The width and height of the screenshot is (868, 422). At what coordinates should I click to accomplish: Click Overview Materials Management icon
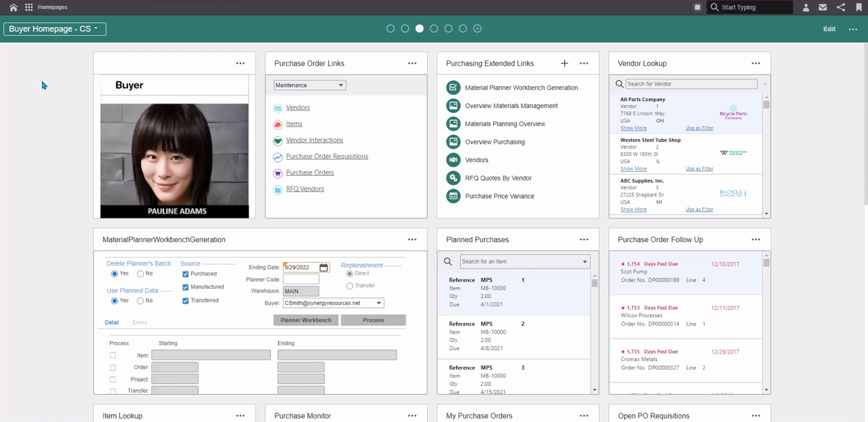point(453,106)
